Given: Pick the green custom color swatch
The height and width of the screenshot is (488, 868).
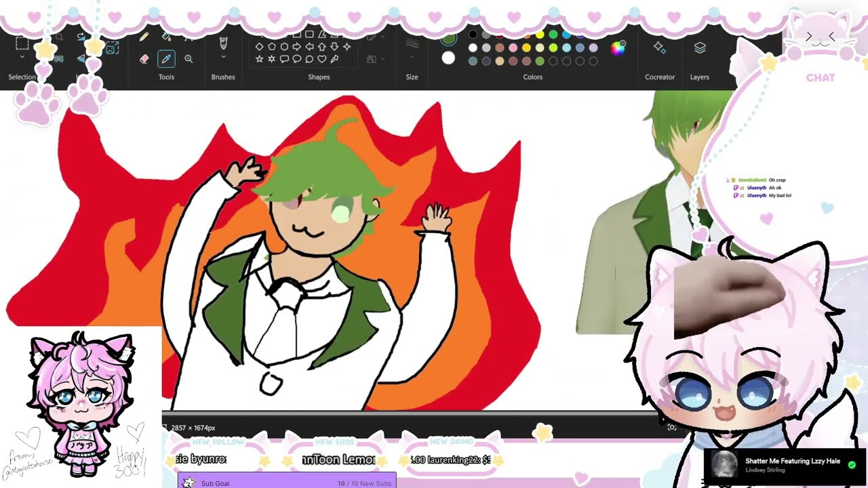Looking at the screenshot, I should pyautogui.click(x=540, y=61).
